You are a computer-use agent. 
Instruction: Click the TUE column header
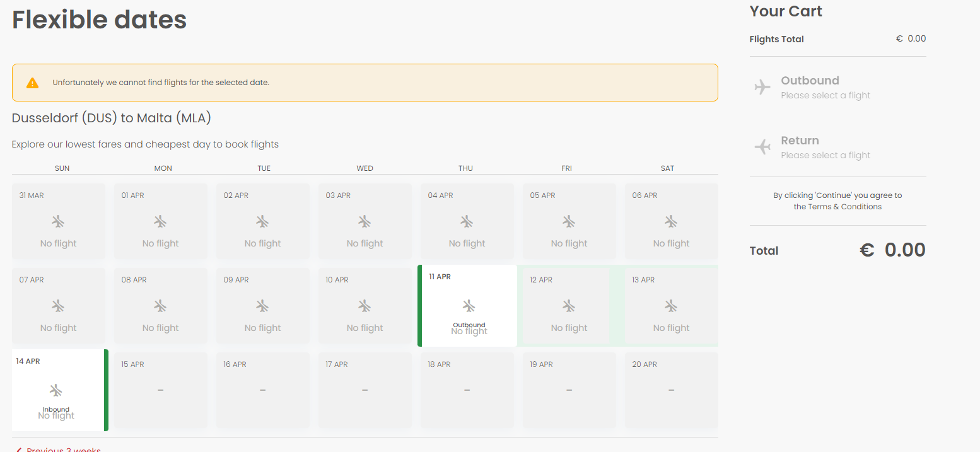(x=264, y=168)
